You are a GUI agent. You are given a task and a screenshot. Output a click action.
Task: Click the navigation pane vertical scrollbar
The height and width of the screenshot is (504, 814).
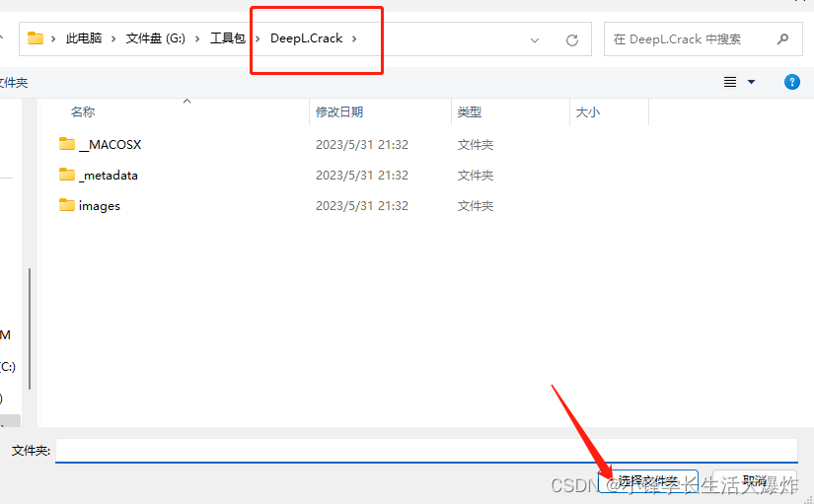pos(30,328)
